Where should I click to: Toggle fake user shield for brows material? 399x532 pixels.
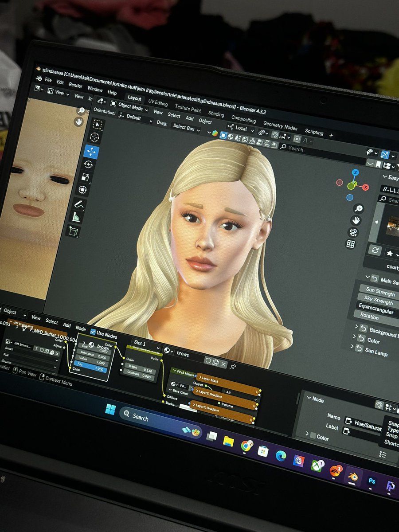(208, 360)
